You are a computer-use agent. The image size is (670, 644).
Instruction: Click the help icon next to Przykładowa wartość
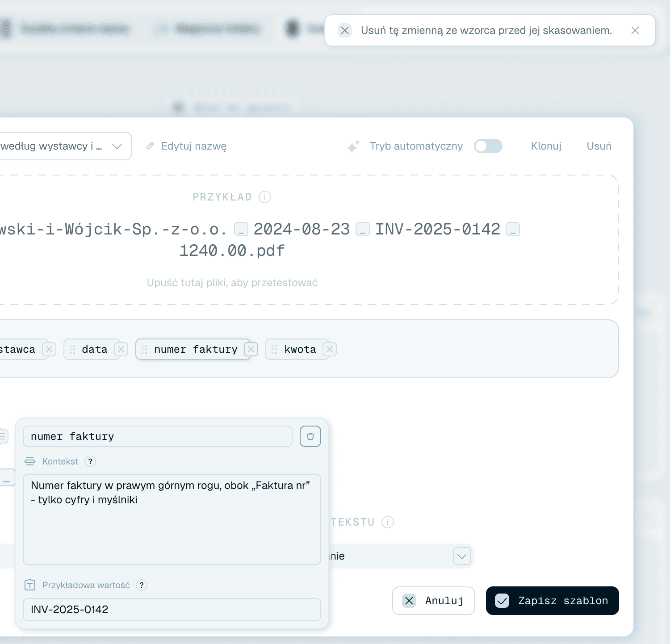click(x=142, y=585)
